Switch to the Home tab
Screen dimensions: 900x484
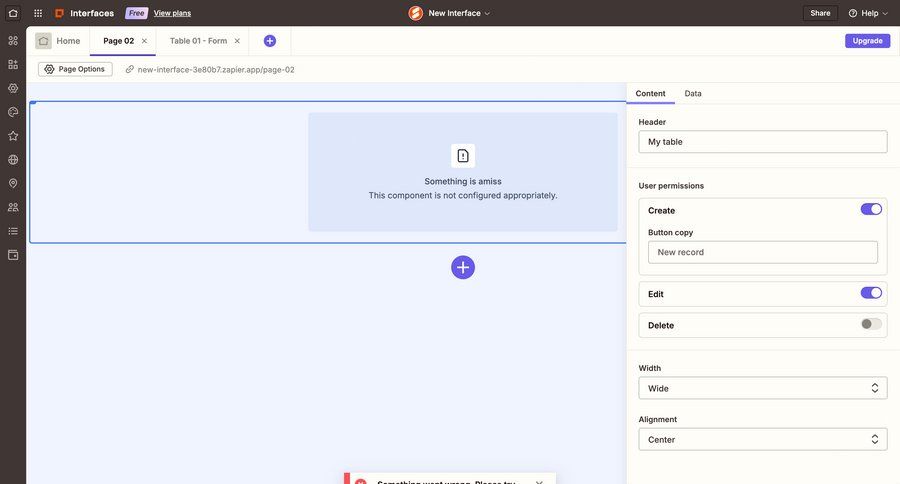(x=58, y=41)
